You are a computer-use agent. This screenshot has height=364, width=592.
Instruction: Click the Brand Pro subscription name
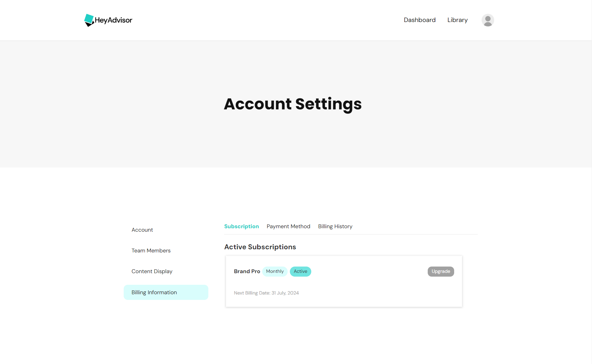pos(247,271)
